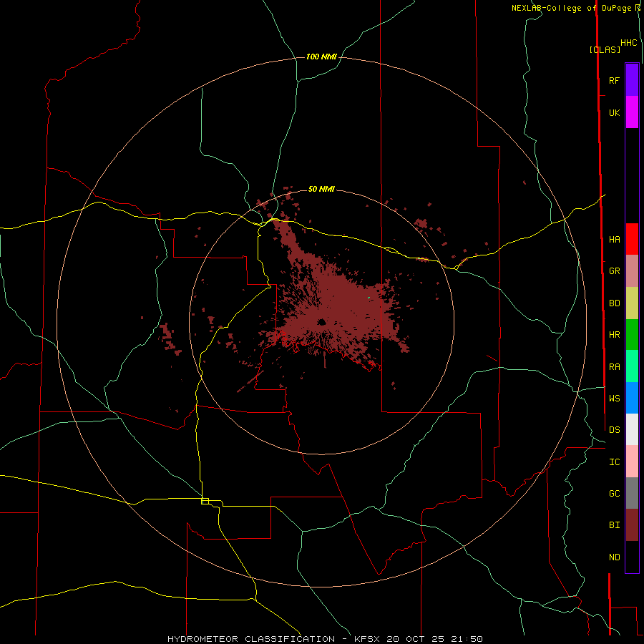Click the "BI" legend label
644x644 pixels.
click(614, 525)
